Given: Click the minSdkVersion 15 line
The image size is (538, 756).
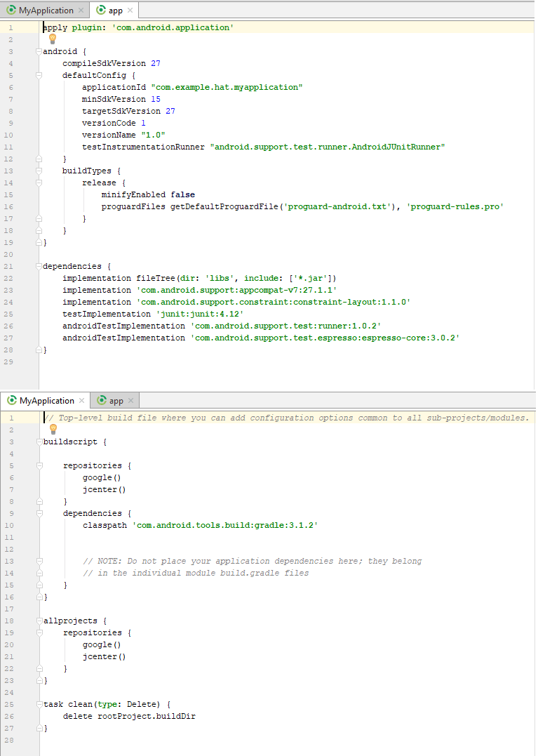Looking at the screenshot, I should pos(121,99).
